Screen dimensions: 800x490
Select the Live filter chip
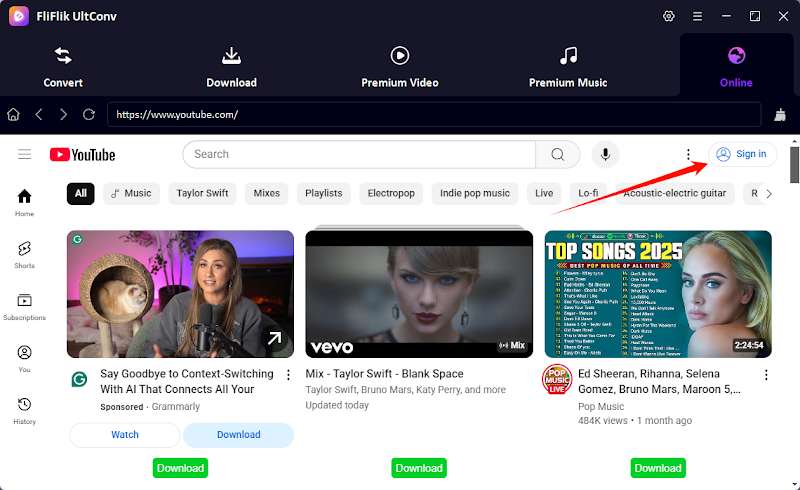click(544, 193)
